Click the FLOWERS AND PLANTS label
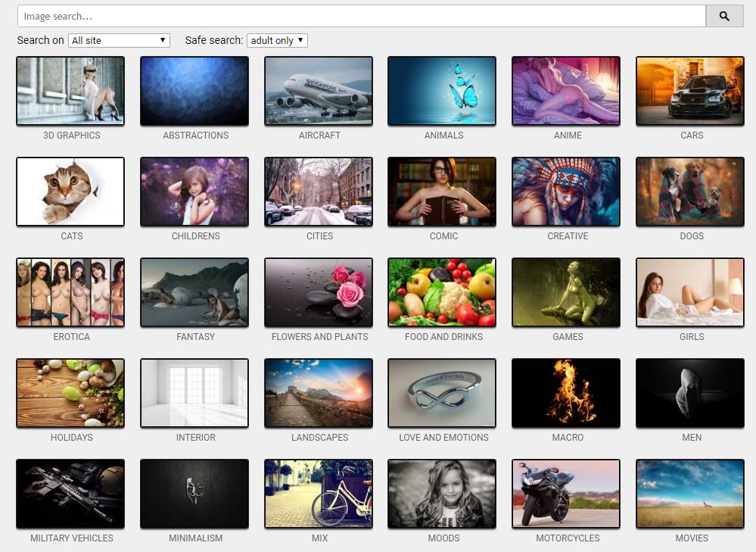The image size is (756, 552). [x=319, y=337]
